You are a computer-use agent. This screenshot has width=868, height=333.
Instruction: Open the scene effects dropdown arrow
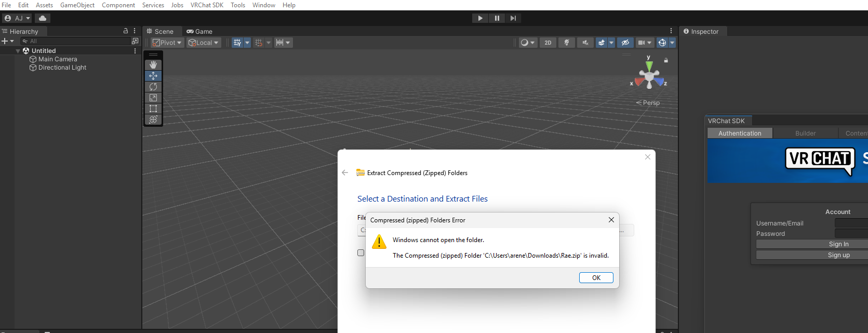click(611, 43)
